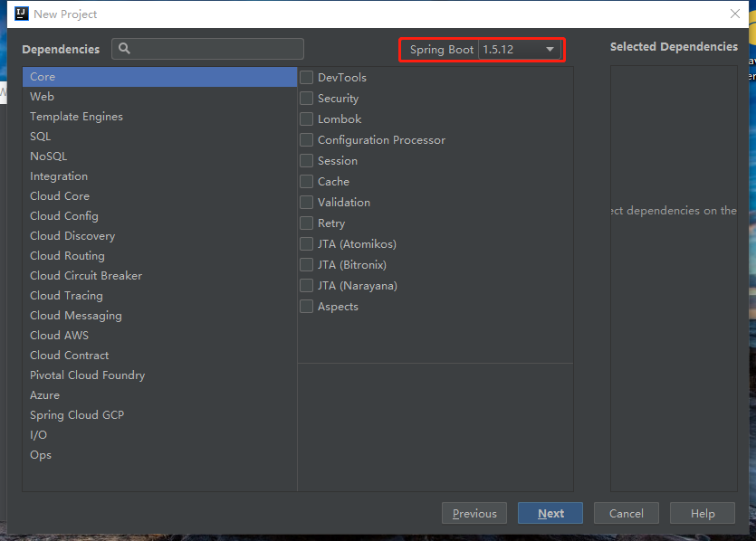
Task: Select the Cloud Core category
Action: point(159,196)
